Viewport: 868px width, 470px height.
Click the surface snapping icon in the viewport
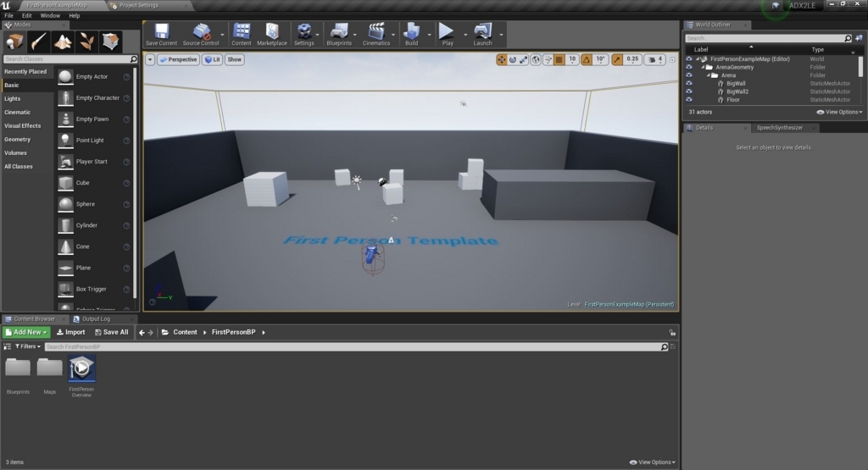[x=548, y=60]
